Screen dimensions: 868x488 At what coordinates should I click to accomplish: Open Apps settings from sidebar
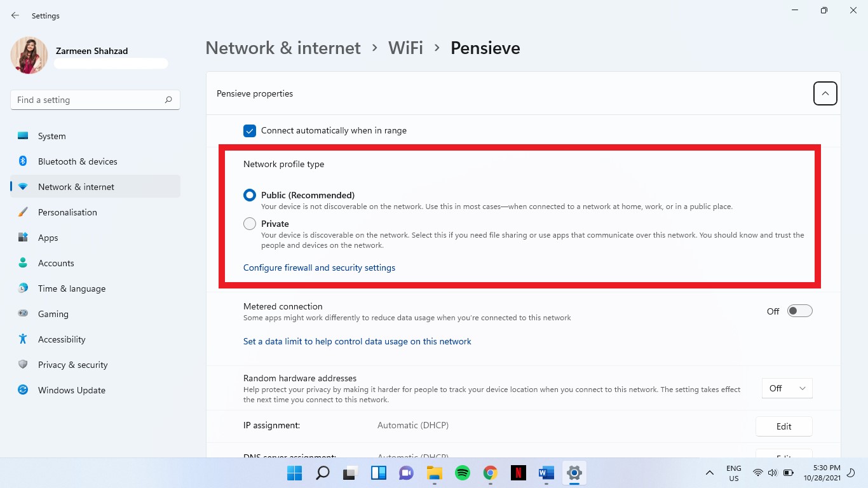[x=48, y=237]
